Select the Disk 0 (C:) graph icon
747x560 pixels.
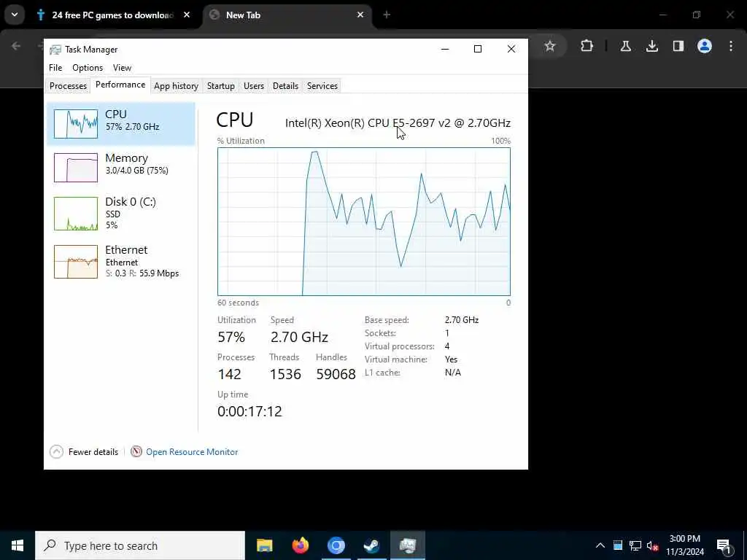coord(76,214)
